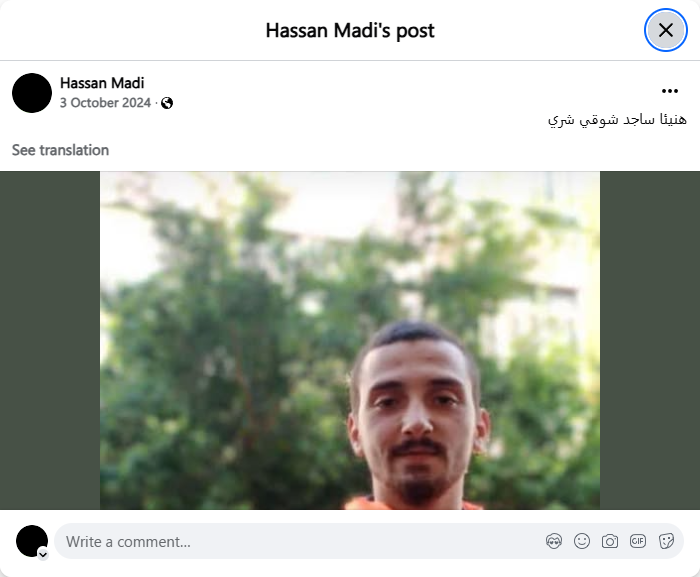Open the 3 October 2024 timestamp link

click(105, 103)
